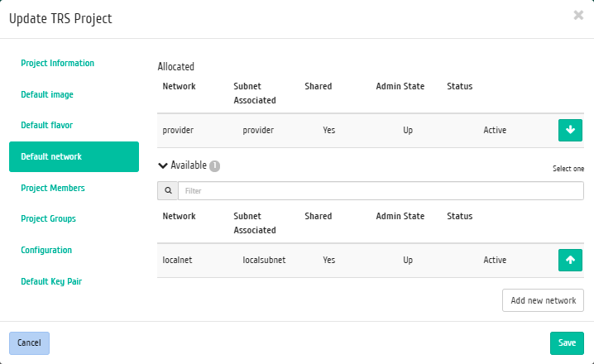Click the Select one hint text
The height and width of the screenshot is (364, 594).
[x=568, y=169]
